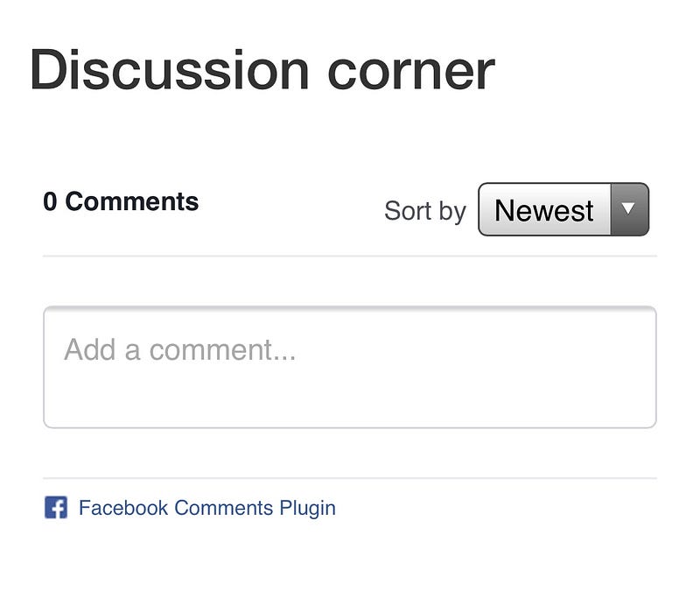This screenshot has height=598, width=700.
Task: Click the word Plugin in footer link
Action: coord(308,509)
